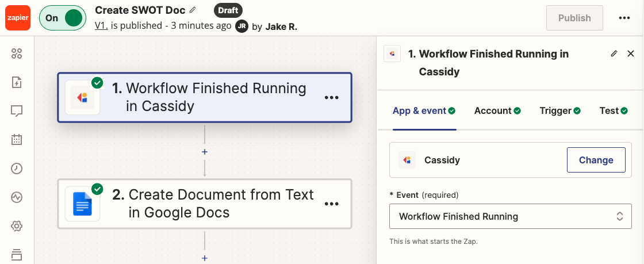Viewport: 644px width, 264px height.
Task: Edit the Create SWOT Doc title pencil
Action: coord(193,9)
